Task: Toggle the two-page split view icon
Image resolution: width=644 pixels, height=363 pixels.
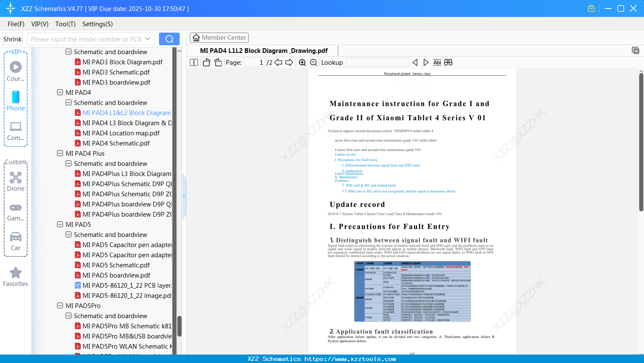Action: (194, 63)
